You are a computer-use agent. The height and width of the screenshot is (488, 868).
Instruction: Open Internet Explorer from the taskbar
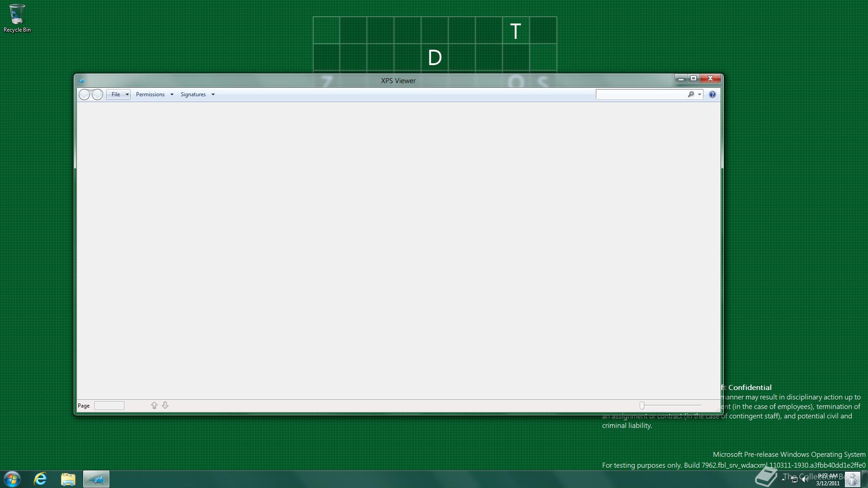pos(40,479)
